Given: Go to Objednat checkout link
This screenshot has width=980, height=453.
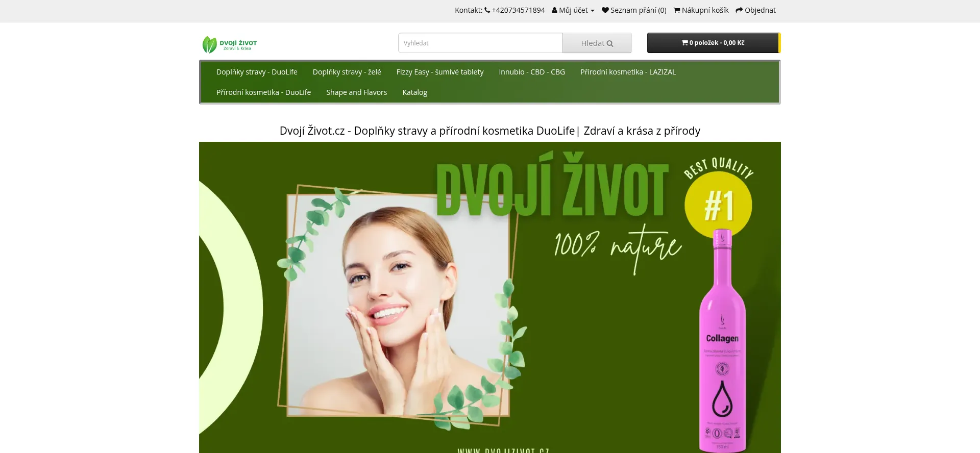Looking at the screenshot, I should click(756, 10).
